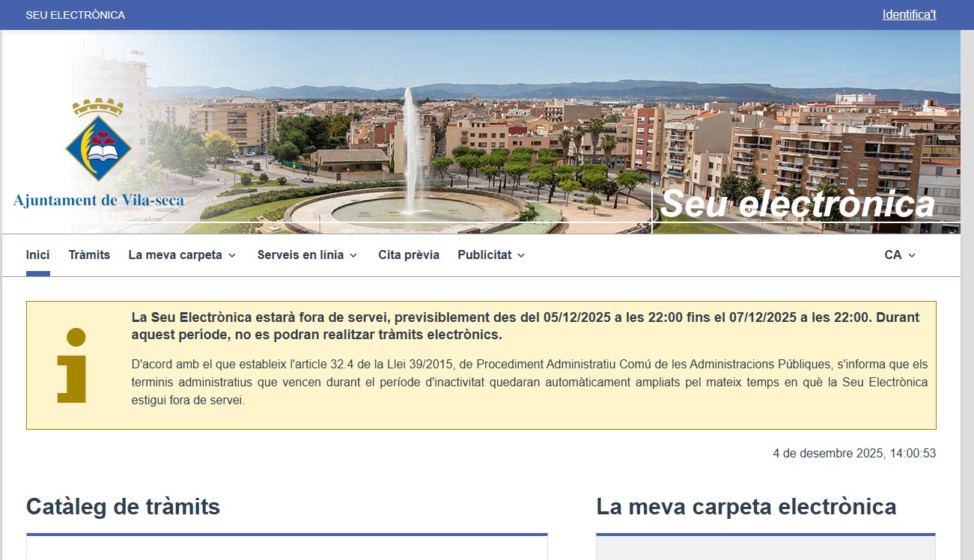Click the chevron beside Publicitat
This screenshot has height=560, width=974.
521,255
